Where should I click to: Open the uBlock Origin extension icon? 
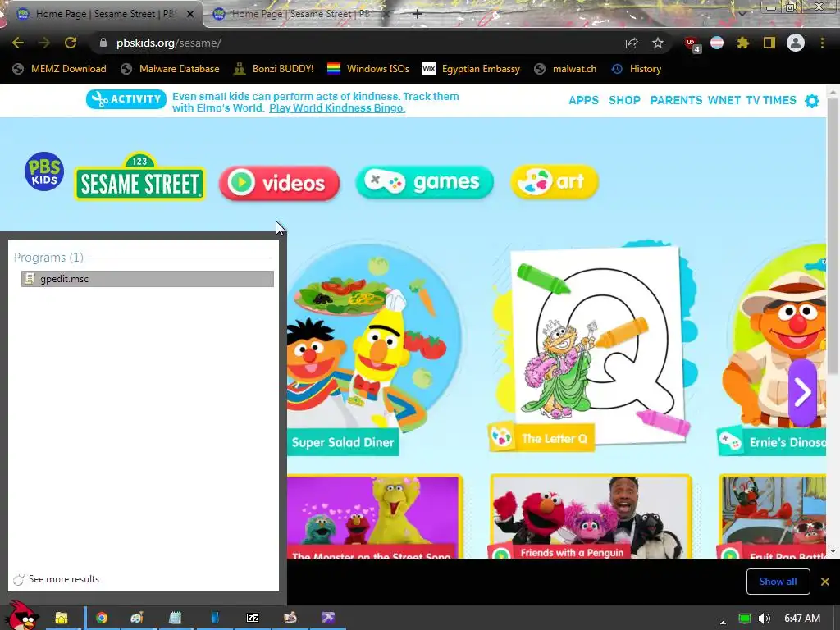(692, 44)
